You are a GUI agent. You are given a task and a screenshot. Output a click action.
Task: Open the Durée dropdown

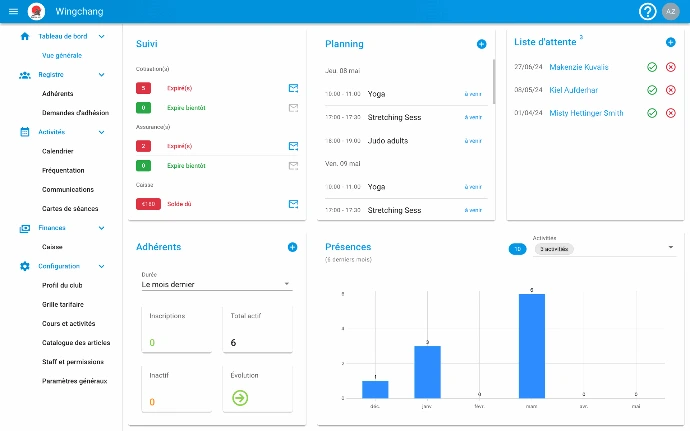[x=216, y=284]
